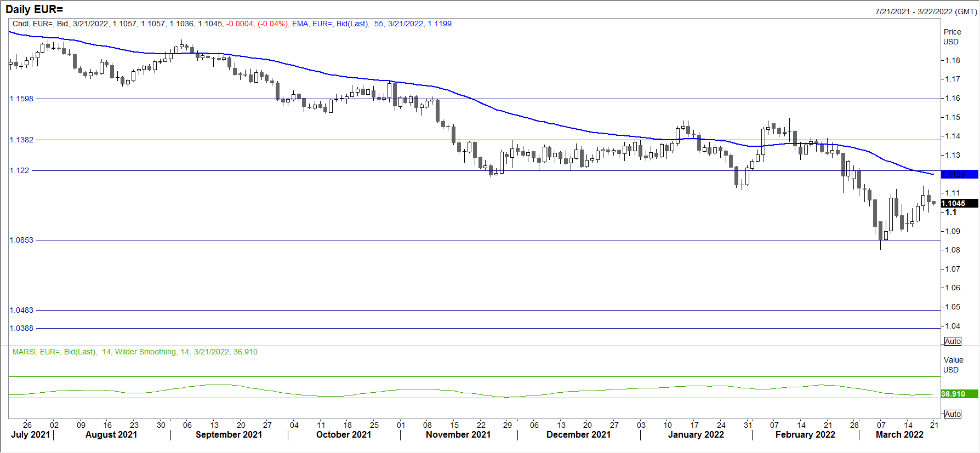Click the 1.0483 horizontal level label
The height and width of the screenshot is (453, 980).
click(21, 310)
